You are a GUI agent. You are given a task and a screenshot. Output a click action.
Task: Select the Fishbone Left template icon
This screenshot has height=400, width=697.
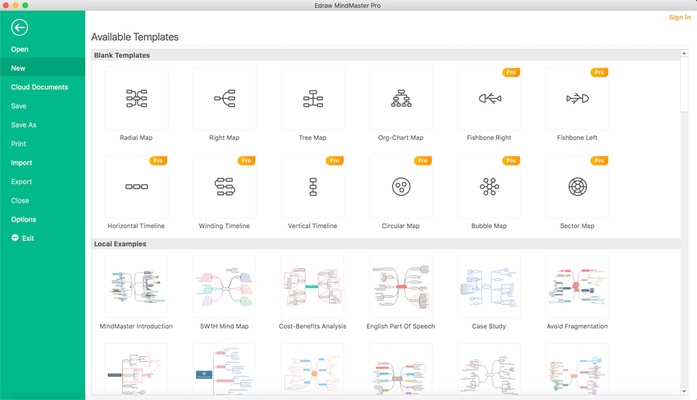(577, 98)
